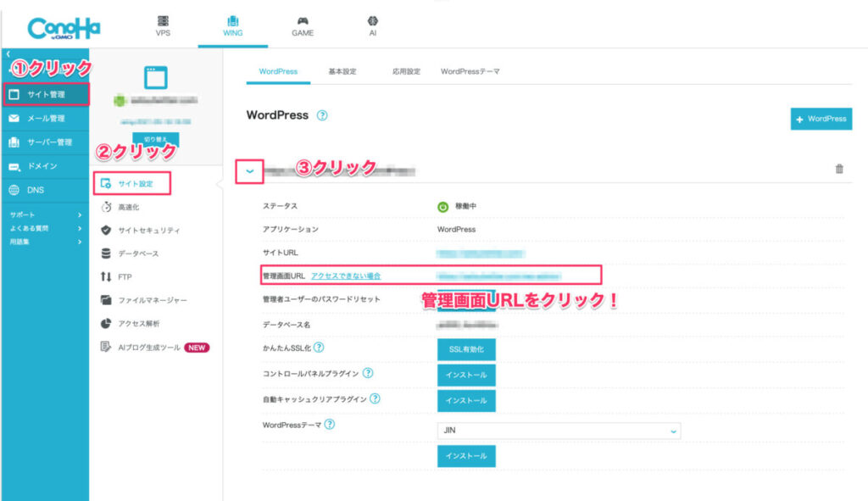This screenshot has height=501, width=868.
Task: Open ドメイン in the sidebar
Action: pyautogui.click(x=46, y=166)
